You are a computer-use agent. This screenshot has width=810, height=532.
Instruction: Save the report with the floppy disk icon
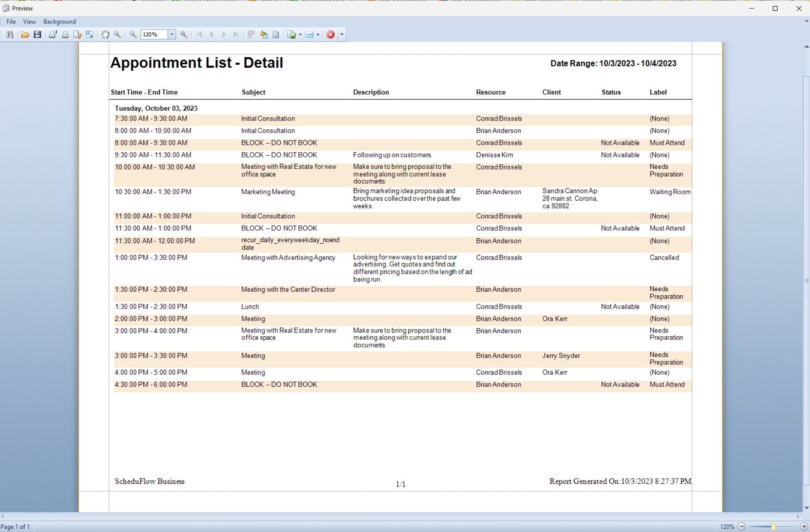pos(37,34)
